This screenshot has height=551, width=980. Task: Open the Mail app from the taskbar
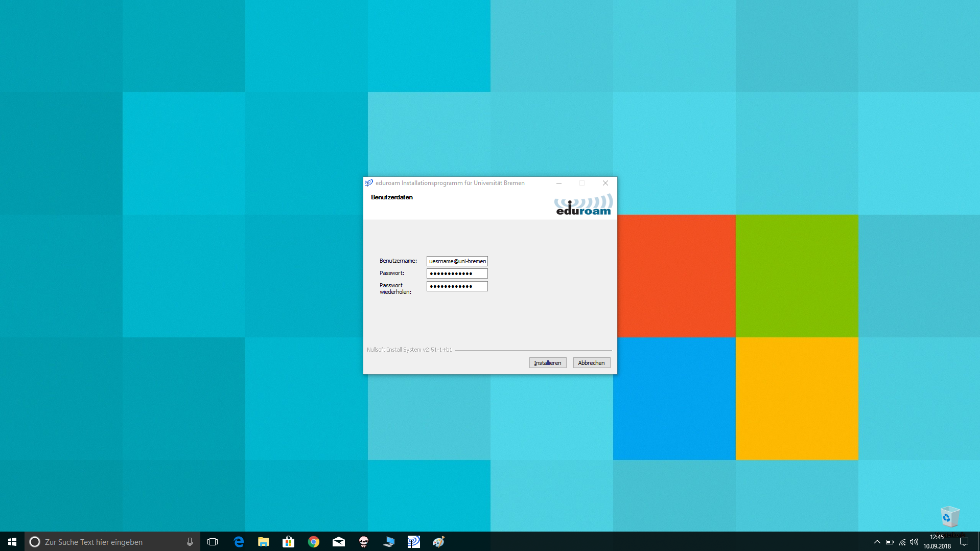339,542
